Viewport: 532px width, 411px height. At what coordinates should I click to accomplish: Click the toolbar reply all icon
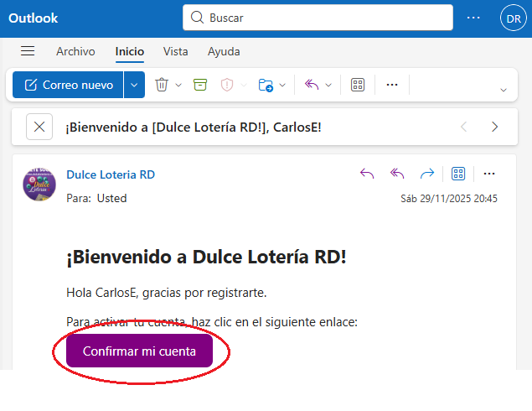(312, 85)
